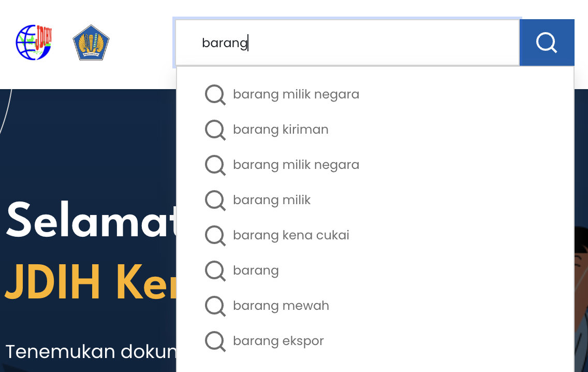Click the magnifier icon beside "barang ekspor"
Viewport: 588px width, 372px height.
[215, 341]
